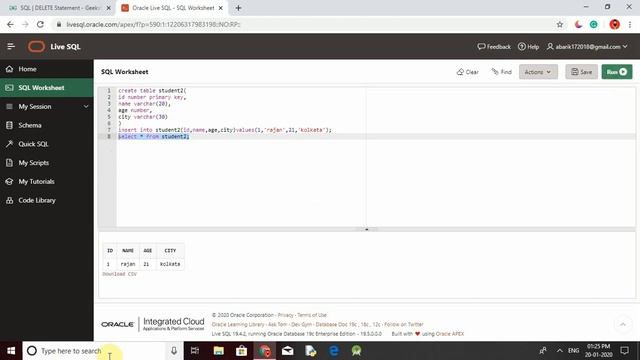Click the ID column header

(x=110, y=251)
